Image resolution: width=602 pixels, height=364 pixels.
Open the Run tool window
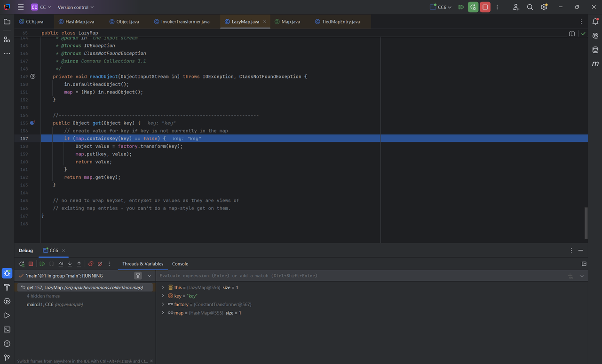(7, 315)
